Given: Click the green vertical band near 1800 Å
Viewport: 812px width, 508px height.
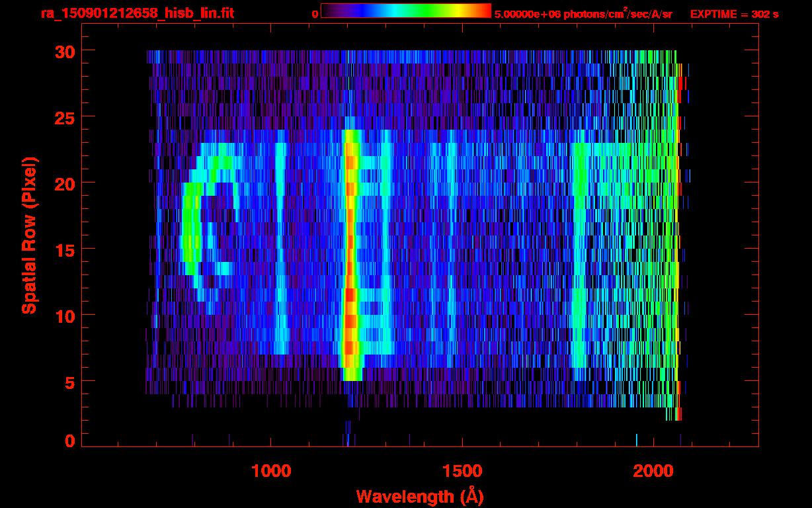Looking at the screenshot, I should 580,265.
